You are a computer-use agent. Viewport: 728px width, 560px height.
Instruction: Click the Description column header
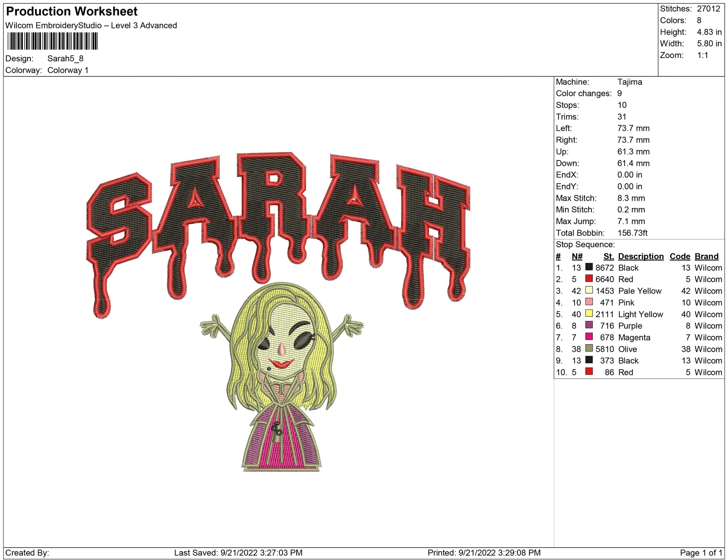[x=640, y=256]
